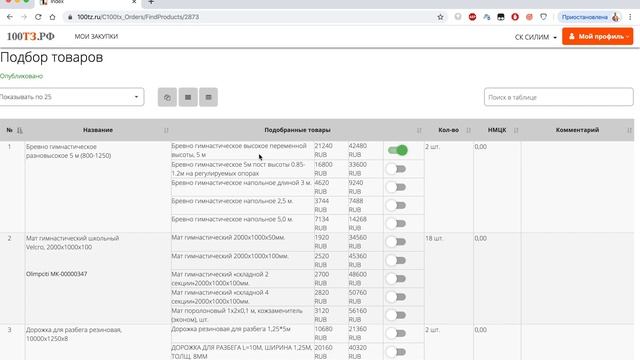
Task: Sort the Подобранные товары column
Action: pos(419,130)
